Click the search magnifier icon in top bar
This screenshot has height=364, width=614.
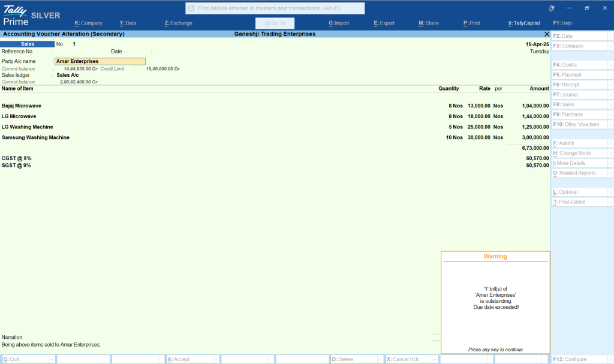pos(191,8)
